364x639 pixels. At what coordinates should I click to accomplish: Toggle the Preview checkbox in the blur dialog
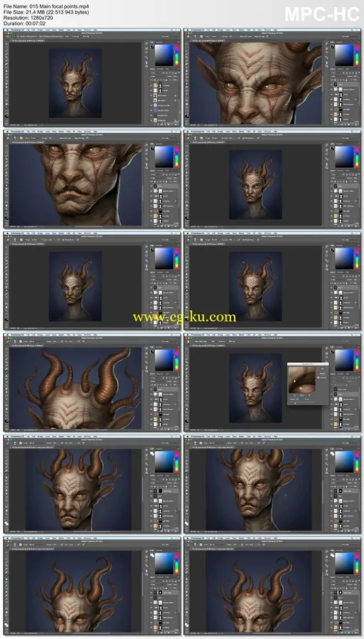[318, 377]
